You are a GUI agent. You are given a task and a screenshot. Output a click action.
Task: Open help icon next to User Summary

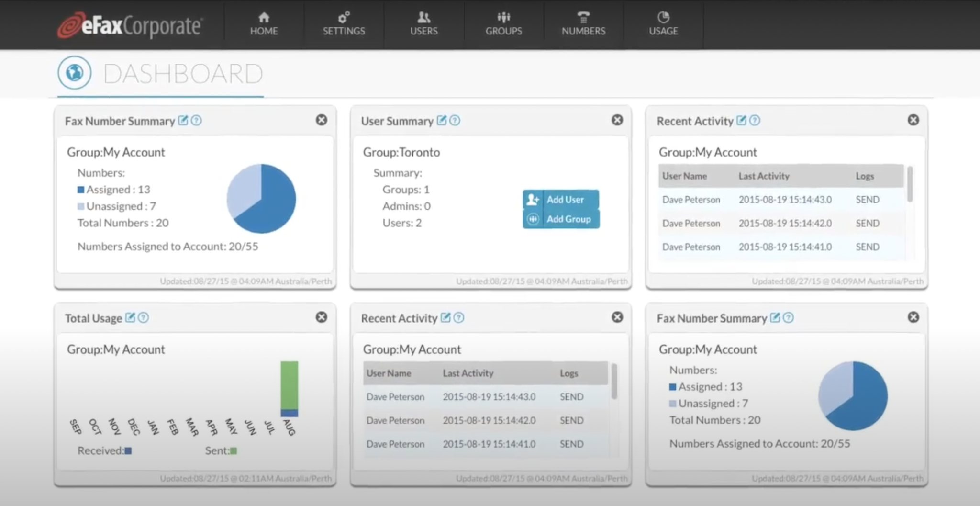pyautogui.click(x=455, y=121)
